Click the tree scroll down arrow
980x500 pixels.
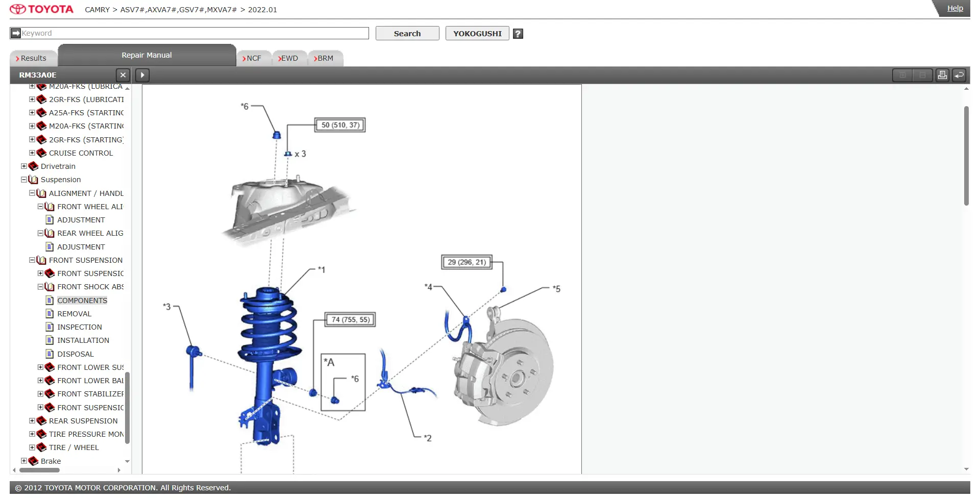[x=127, y=461]
